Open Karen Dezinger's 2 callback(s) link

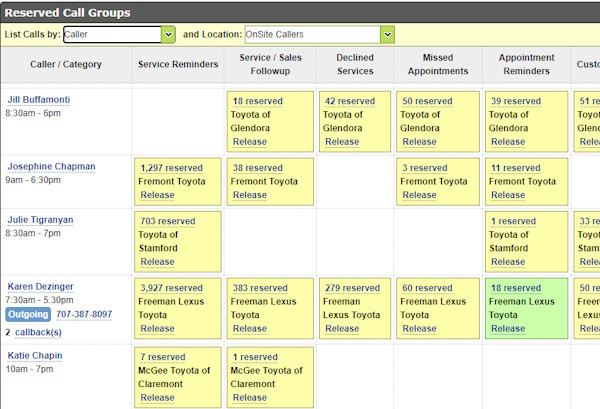pos(38,332)
